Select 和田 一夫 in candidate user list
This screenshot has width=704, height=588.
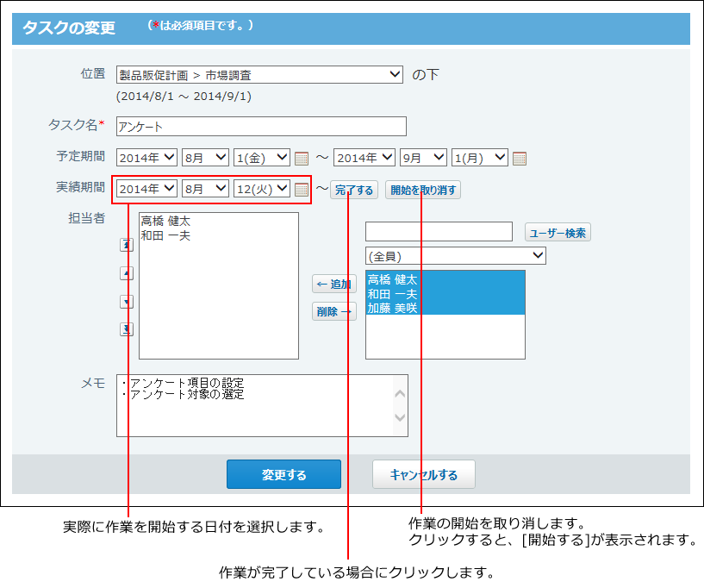[445, 294]
